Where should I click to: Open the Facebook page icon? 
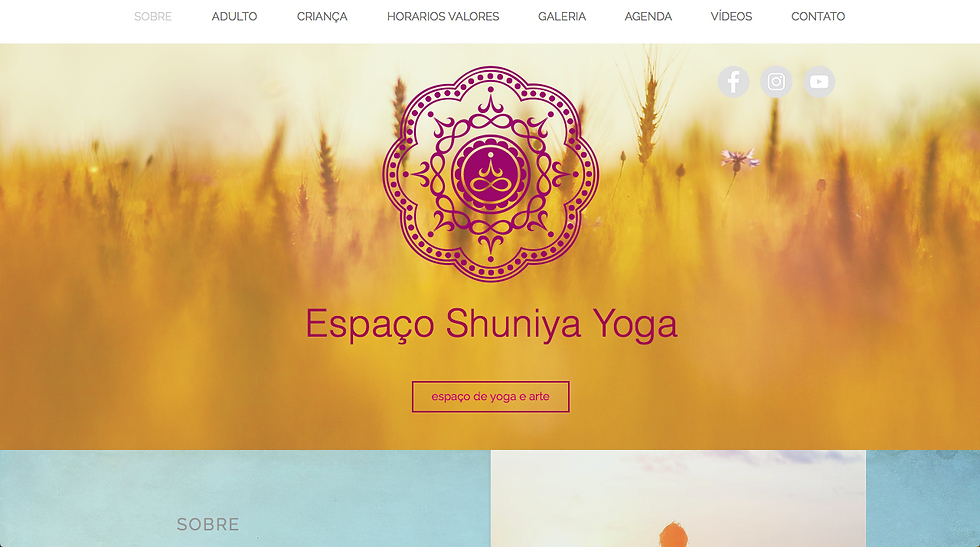coord(733,82)
